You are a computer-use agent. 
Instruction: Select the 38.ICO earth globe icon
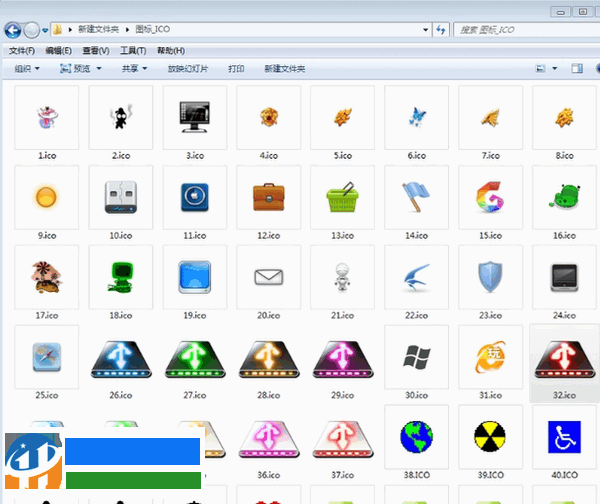(416, 437)
